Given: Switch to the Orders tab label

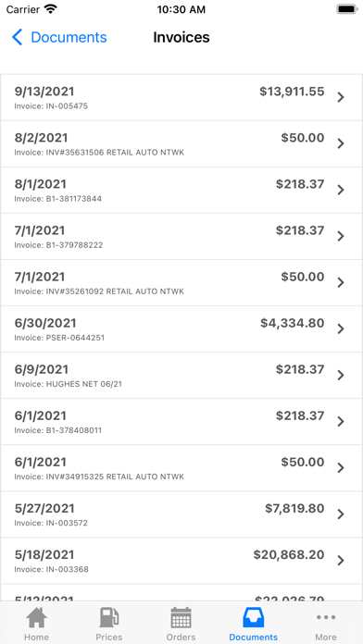Looking at the screenshot, I should tap(181, 637).
